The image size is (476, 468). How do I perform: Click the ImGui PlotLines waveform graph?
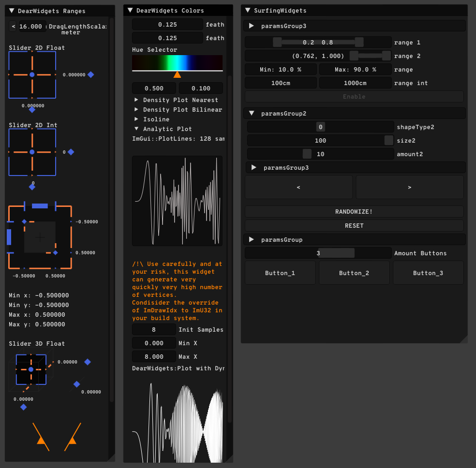177,201
